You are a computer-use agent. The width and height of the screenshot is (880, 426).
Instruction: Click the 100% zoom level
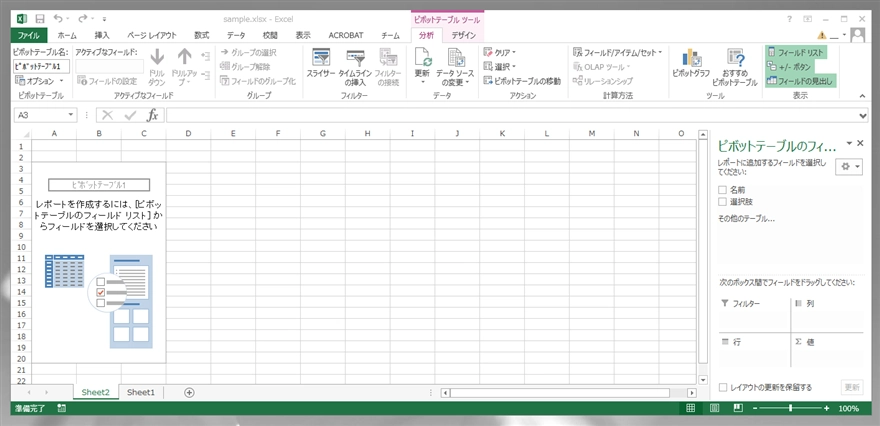coord(849,409)
